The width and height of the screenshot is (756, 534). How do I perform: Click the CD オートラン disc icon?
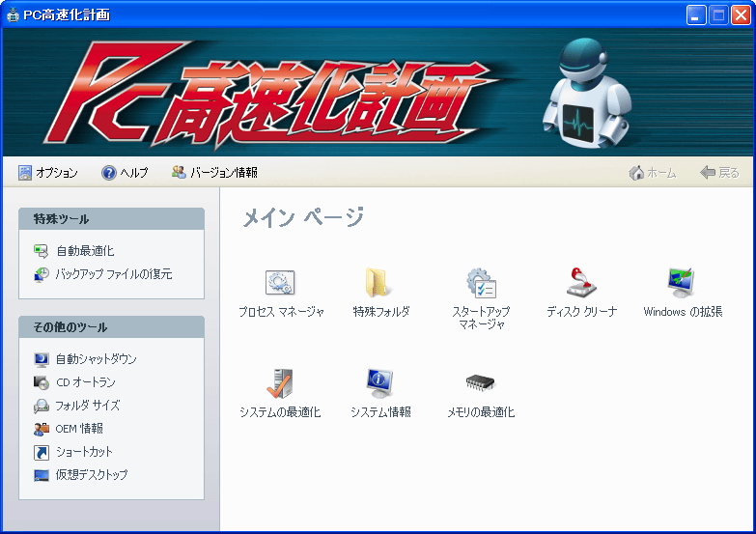(41, 382)
